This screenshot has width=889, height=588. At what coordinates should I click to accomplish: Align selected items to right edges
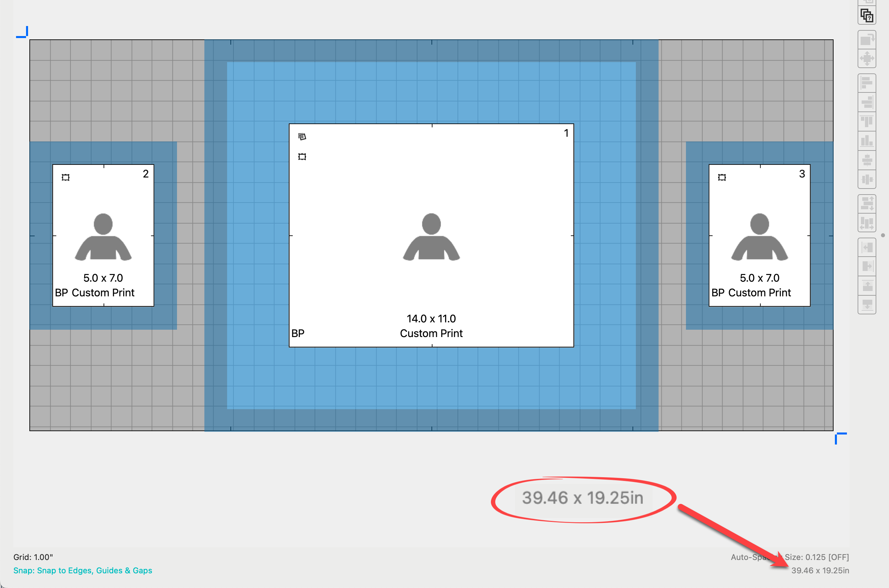[867, 102]
